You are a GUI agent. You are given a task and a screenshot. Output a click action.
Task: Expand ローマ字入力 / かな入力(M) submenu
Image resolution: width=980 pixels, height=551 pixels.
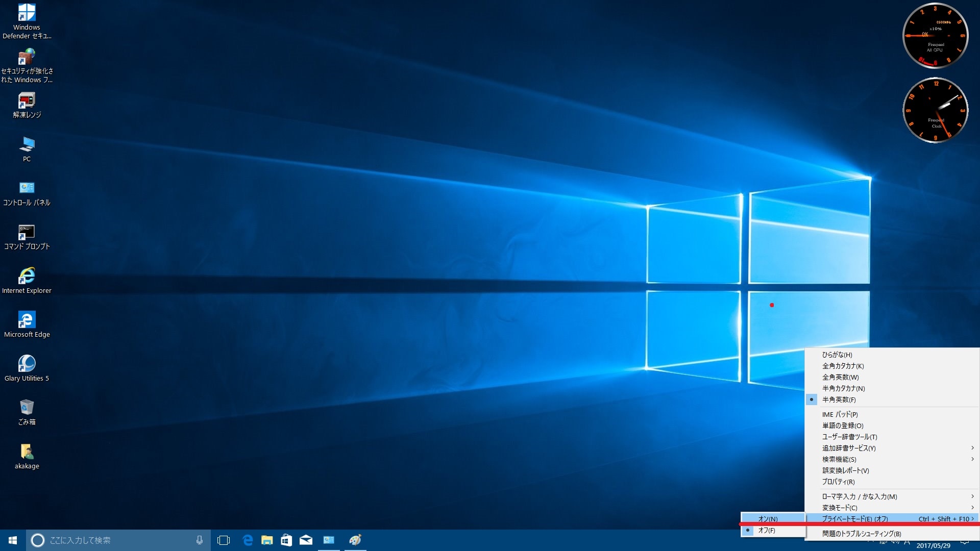[x=892, y=496]
